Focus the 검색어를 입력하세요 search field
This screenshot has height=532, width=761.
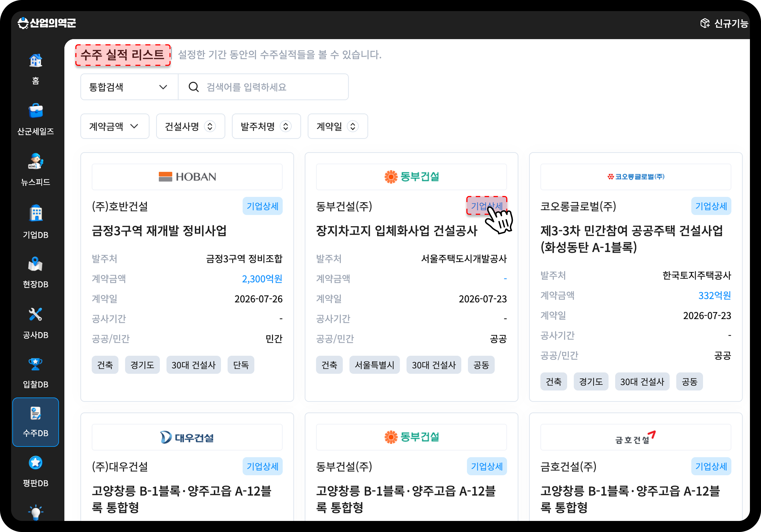point(263,87)
